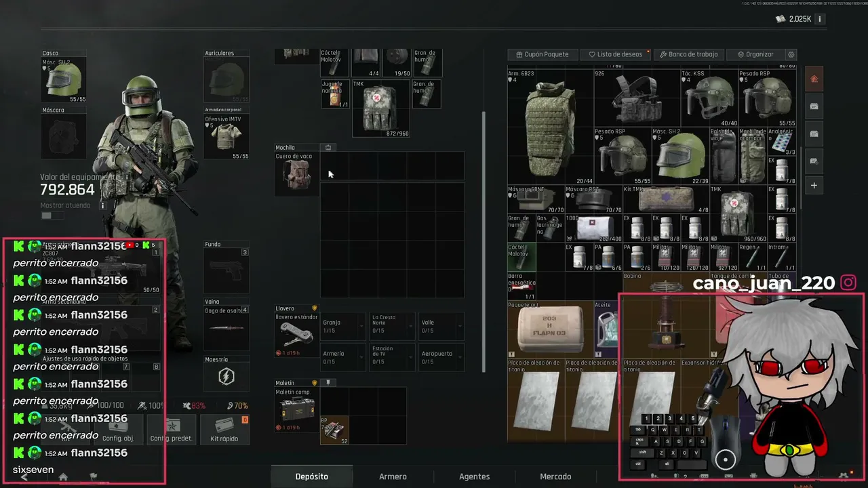Select the Regen injector item
The width and height of the screenshot is (868, 488).
(752, 258)
